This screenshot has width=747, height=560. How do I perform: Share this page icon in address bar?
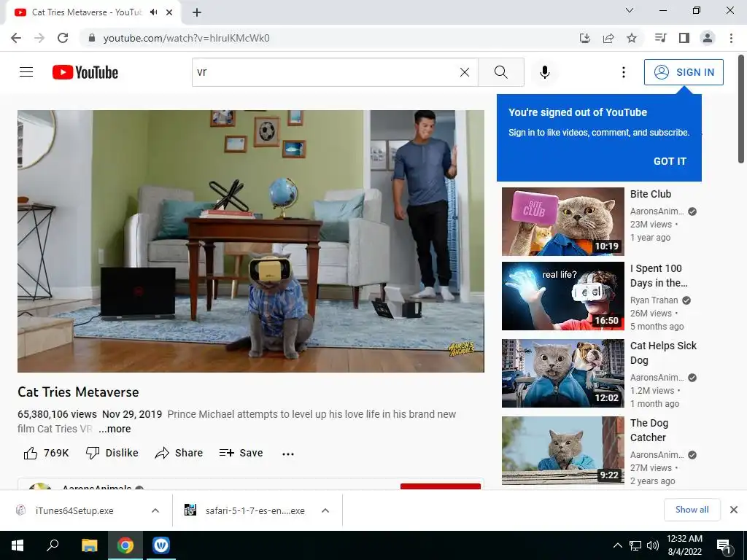click(608, 38)
